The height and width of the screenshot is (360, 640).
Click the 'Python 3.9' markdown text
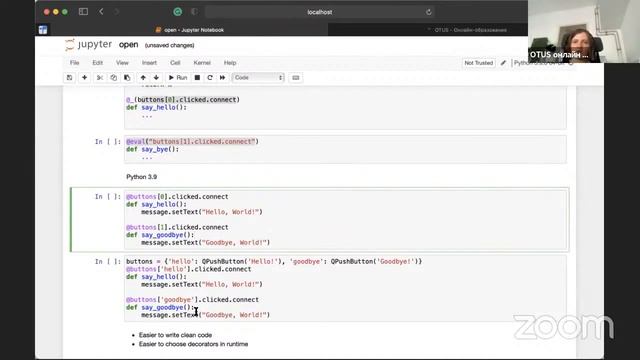pos(142,177)
